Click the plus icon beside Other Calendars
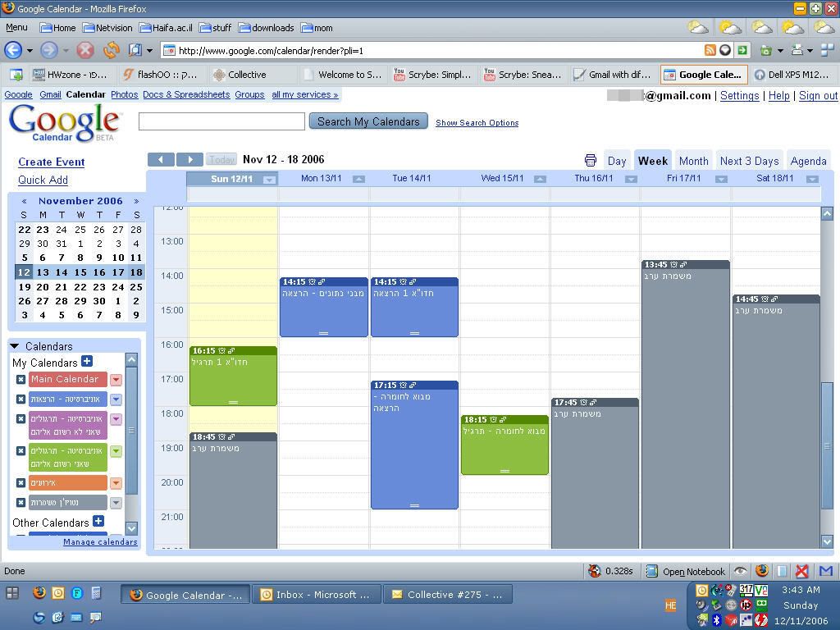 coord(98,521)
